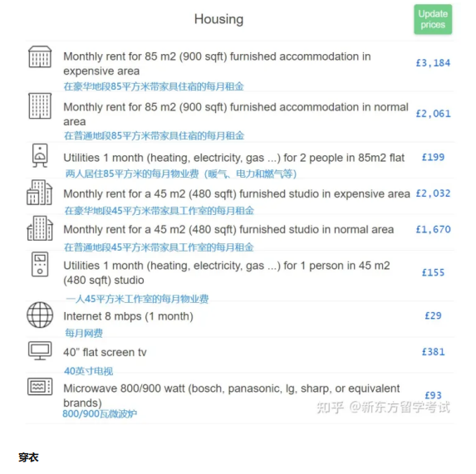This screenshot has height=474, width=476.
Task: Click the Internet 8 mbps (1 month) text
Action: click(x=128, y=316)
